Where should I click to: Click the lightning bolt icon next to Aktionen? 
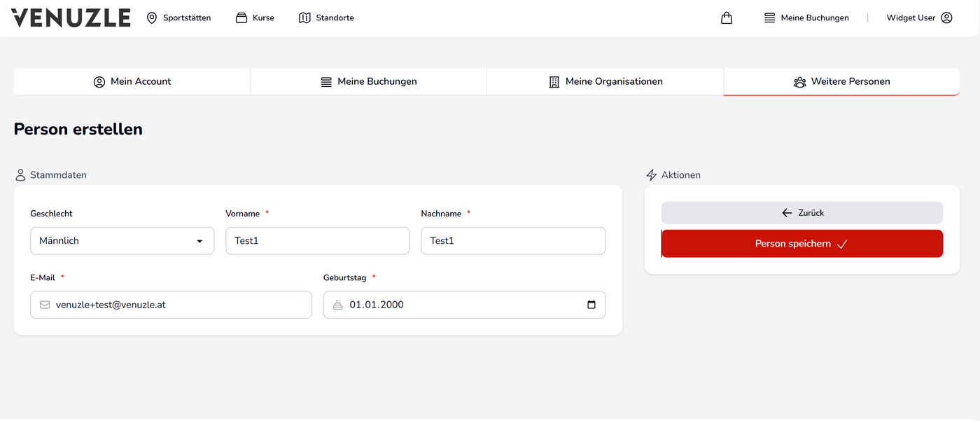(652, 175)
